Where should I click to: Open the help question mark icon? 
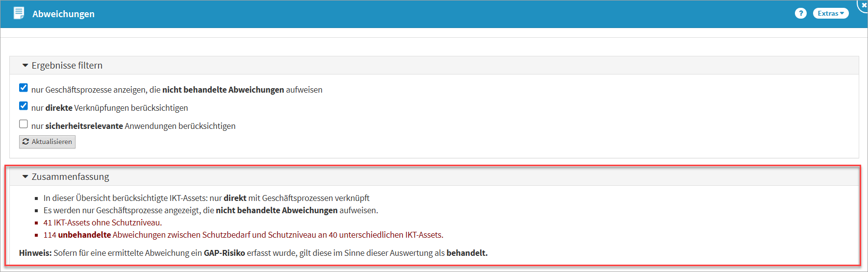[x=800, y=13]
